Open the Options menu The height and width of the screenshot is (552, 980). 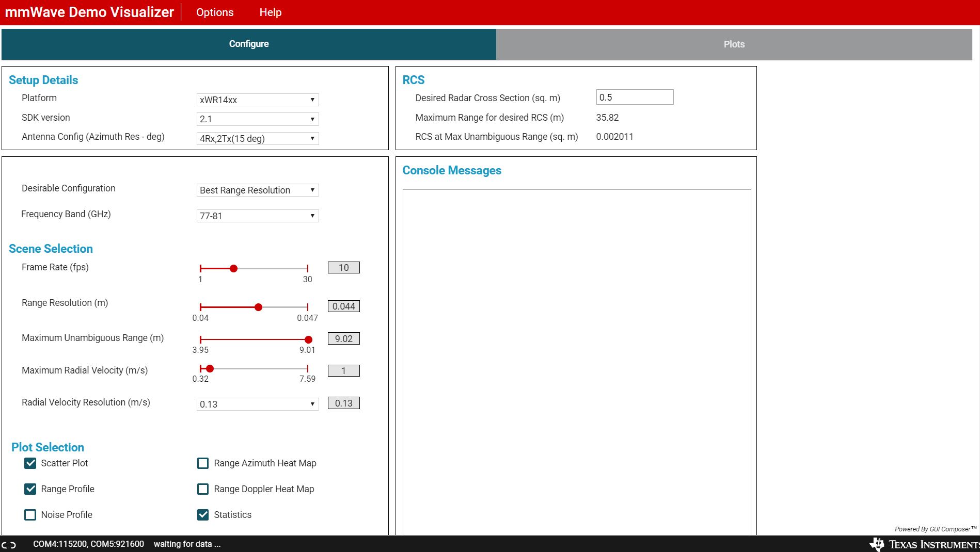point(215,12)
